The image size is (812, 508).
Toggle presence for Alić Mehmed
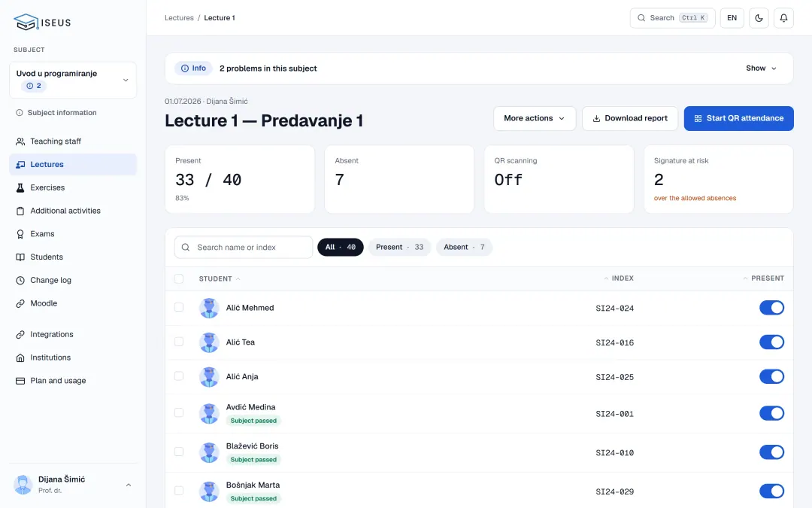pos(771,308)
